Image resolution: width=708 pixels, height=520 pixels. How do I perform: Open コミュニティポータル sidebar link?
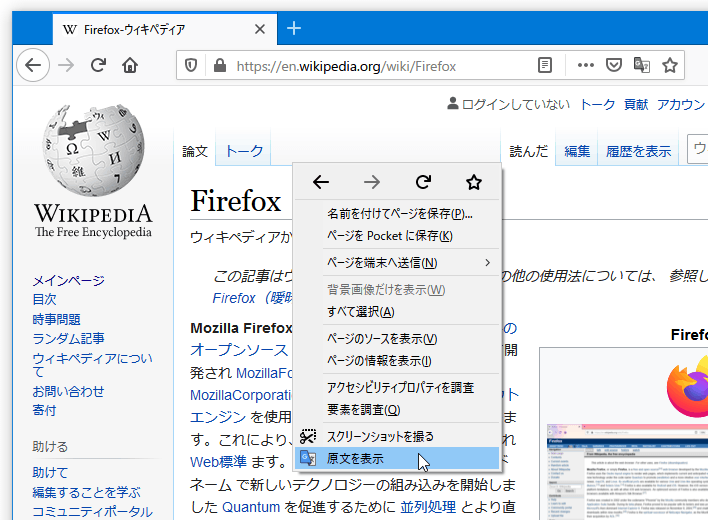point(93,512)
